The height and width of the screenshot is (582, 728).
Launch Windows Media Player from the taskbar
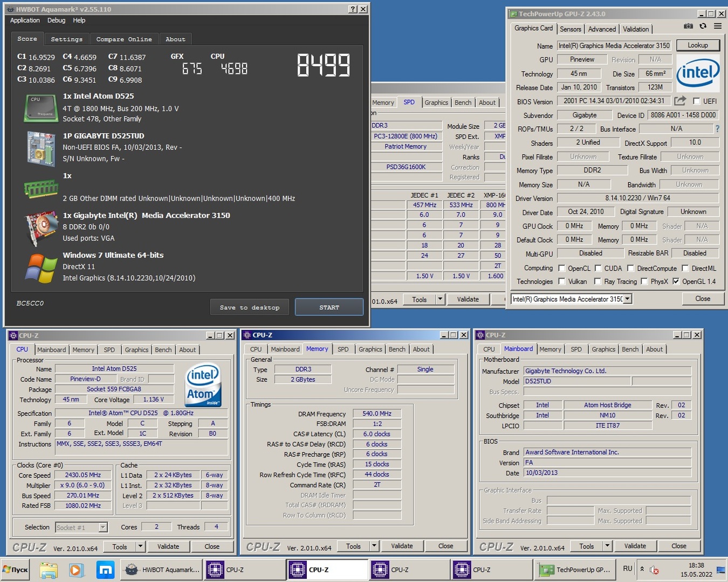coord(75,570)
